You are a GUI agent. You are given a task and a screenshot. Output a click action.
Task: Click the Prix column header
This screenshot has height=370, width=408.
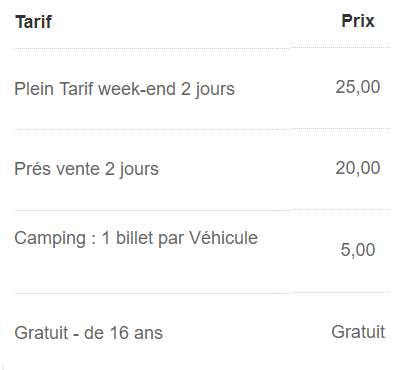coord(358,21)
